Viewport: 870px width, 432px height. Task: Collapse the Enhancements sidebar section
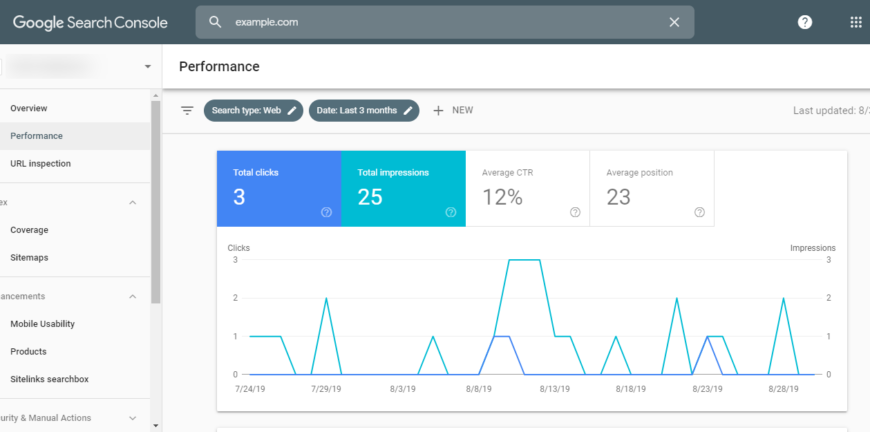[x=133, y=297]
